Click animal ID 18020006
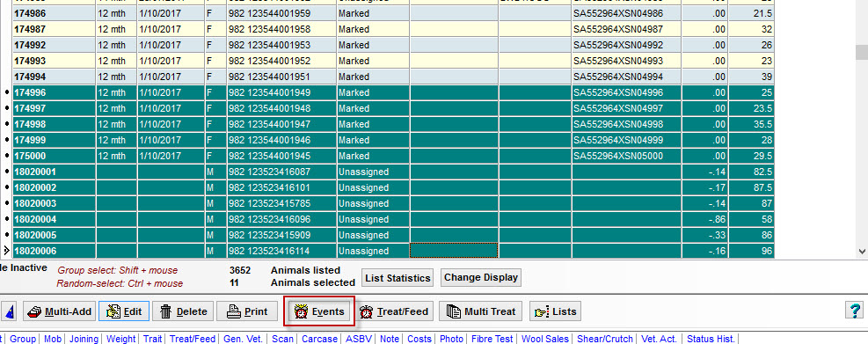Screen dimensions: 868x344 (x=35, y=251)
